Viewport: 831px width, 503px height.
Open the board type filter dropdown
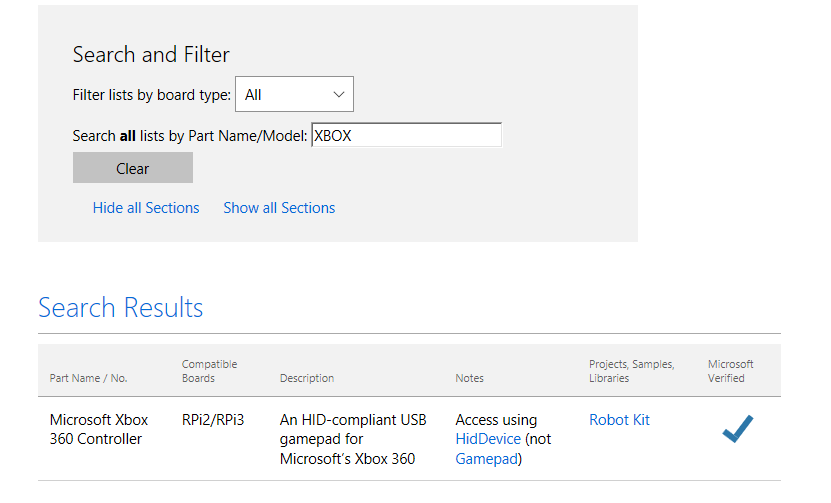(x=294, y=94)
